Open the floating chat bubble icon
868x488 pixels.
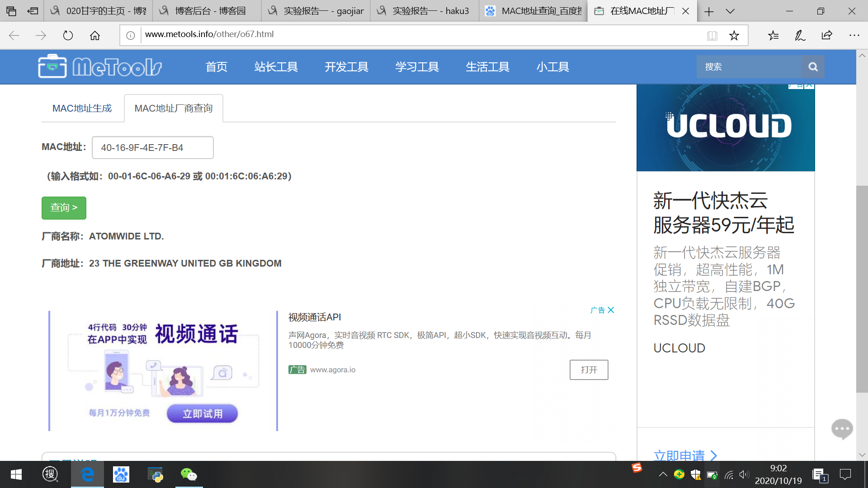coord(842,428)
